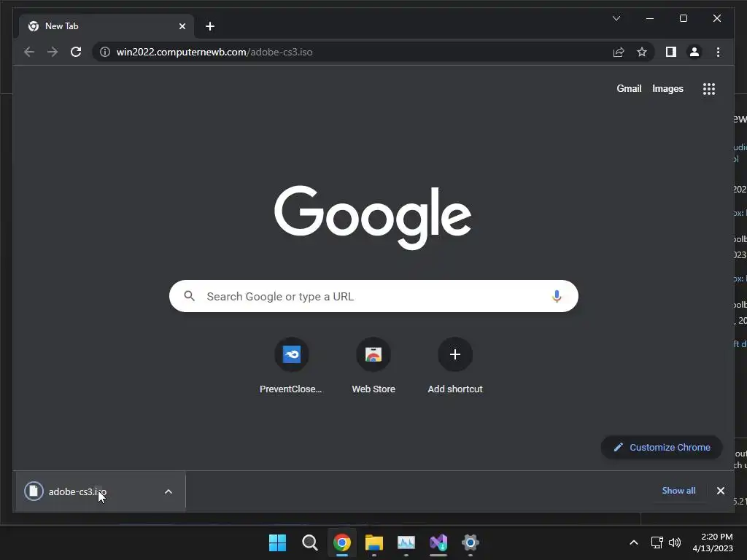Viewport: 747px width, 560px height.
Task: Click the browser forward arrow
Action: pos(53,52)
